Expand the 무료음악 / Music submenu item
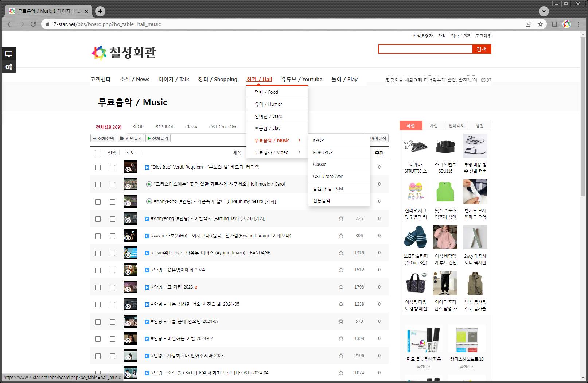Screen dimensions: 588x383 (x=277, y=140)
